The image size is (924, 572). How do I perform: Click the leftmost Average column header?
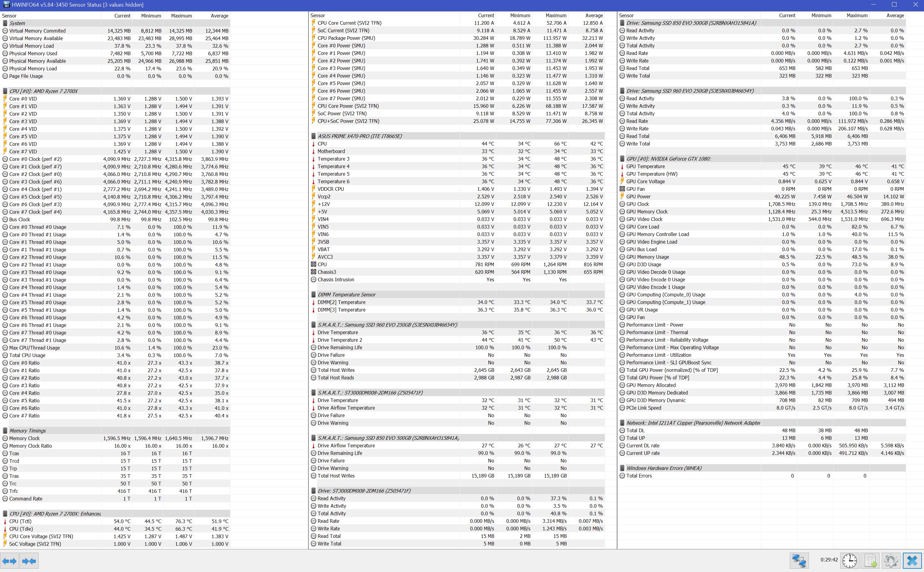220,15
